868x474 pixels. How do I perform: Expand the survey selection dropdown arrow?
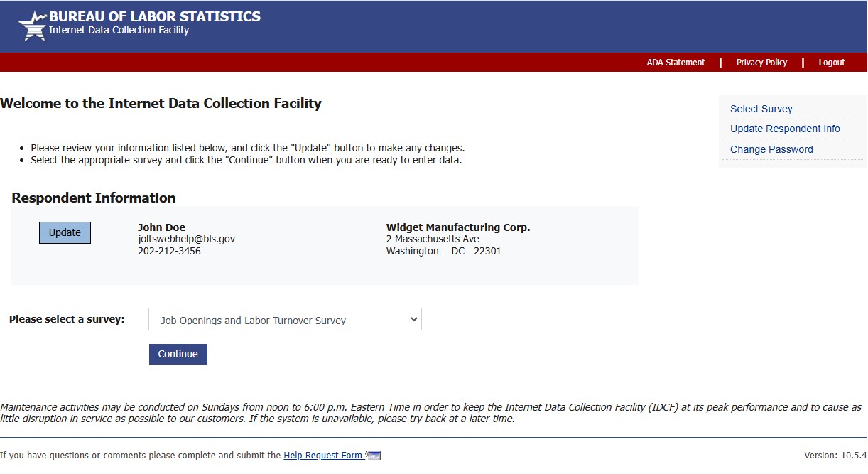pyautogui.click(x=414, y=320)
